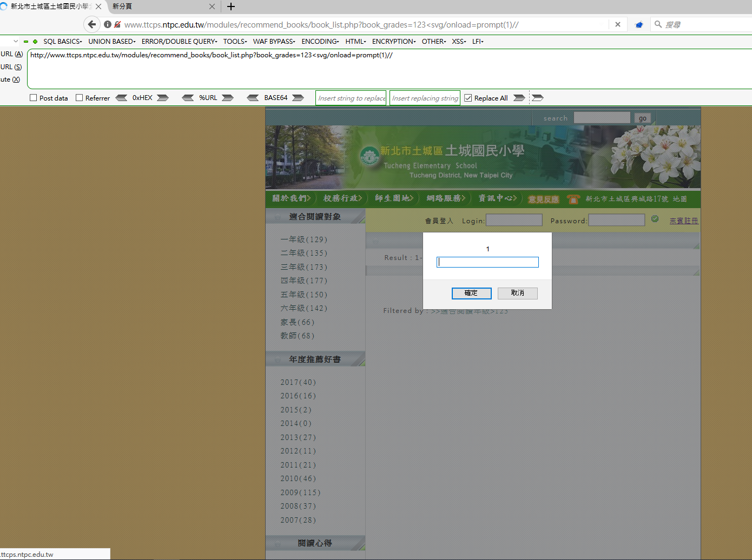Screen dimensions: 752x560
Task: Click the 意見反應 feedback link
Action: coord(544,199)
